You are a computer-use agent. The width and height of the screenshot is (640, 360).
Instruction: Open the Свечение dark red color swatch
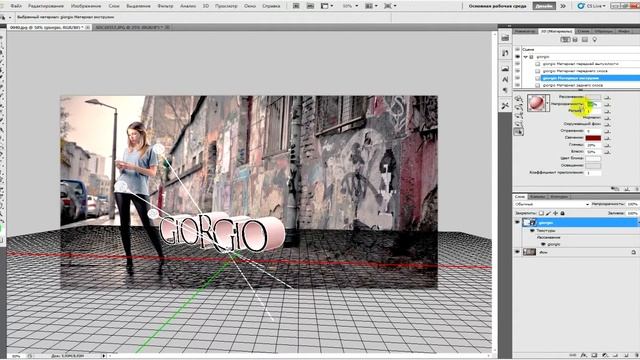593,138
